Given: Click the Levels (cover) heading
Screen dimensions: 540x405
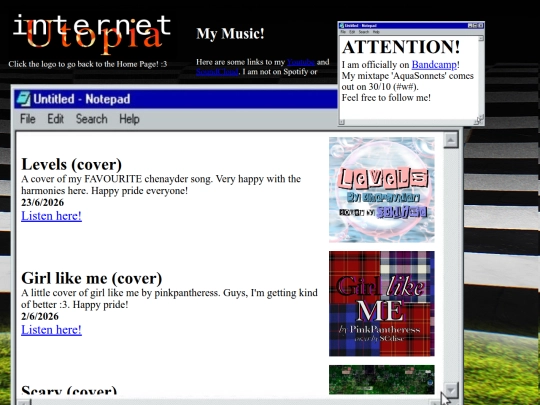Looking at the screenshot, I should 71,164.
